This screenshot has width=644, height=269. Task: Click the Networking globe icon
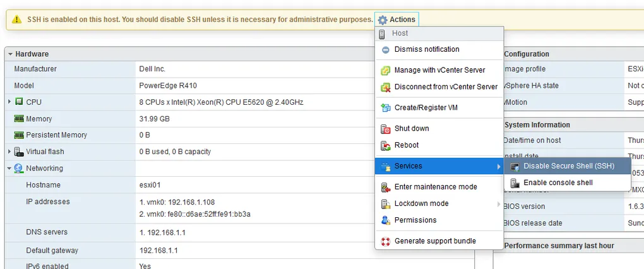[x=19, y=169]
